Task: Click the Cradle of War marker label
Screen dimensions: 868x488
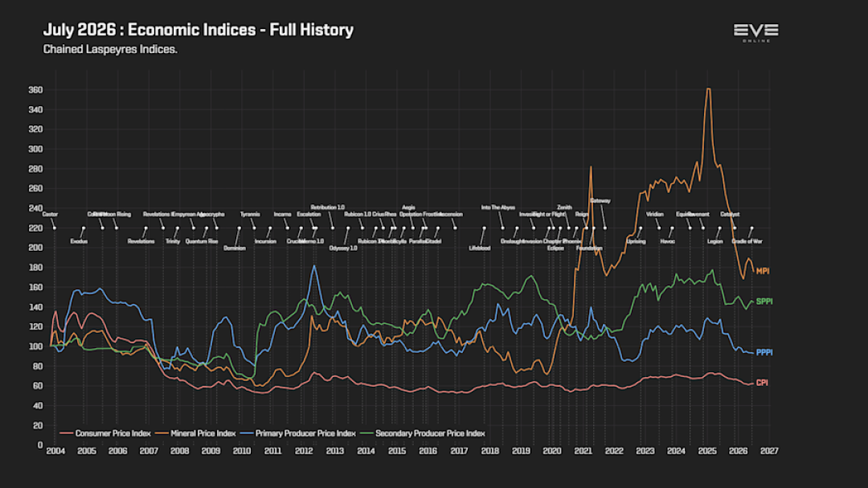Action: 747,241
